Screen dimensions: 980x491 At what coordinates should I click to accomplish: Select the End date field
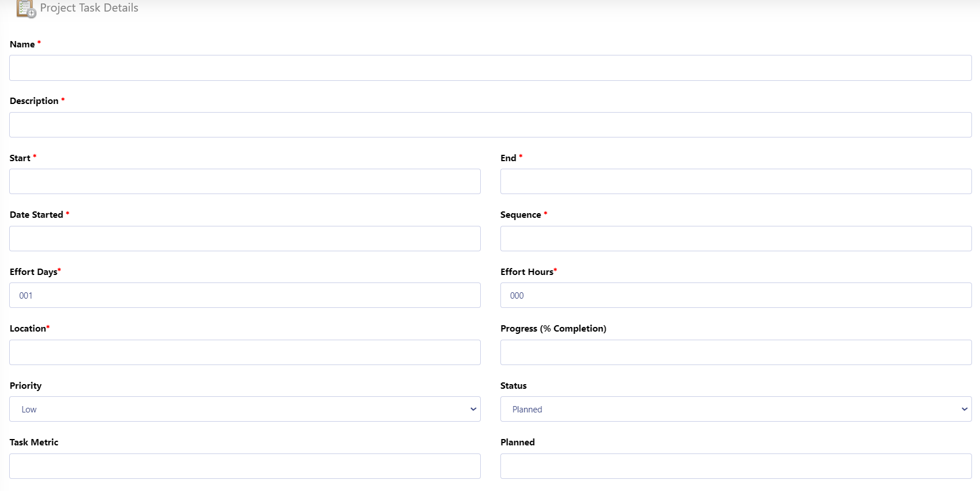pos(736,181)
